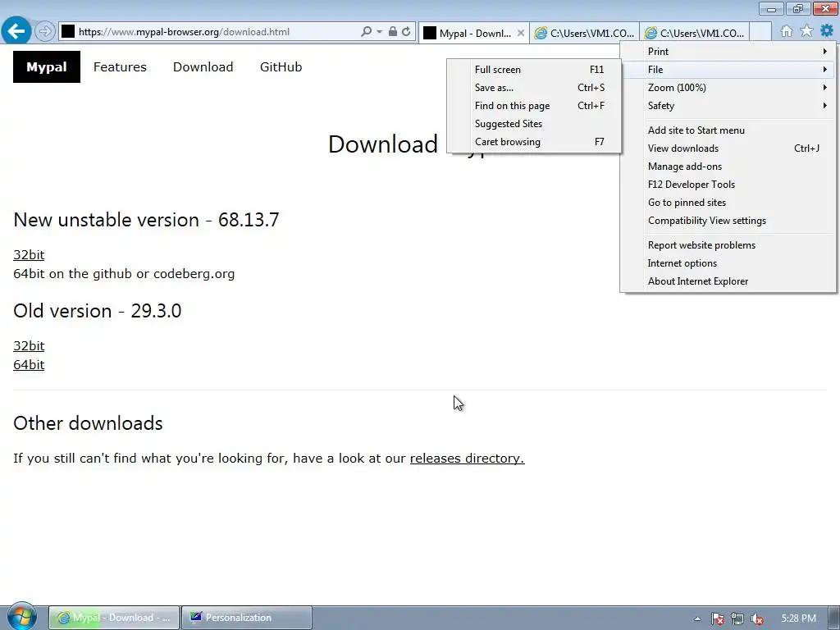
Task: Click the 5:28 PM system clock
Action: 799,619
